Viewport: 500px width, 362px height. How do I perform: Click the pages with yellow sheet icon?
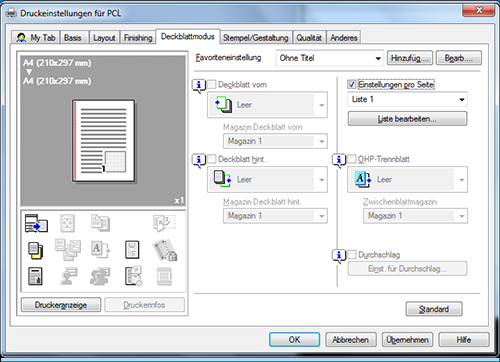pyautogui.click(x=36, y=250)
